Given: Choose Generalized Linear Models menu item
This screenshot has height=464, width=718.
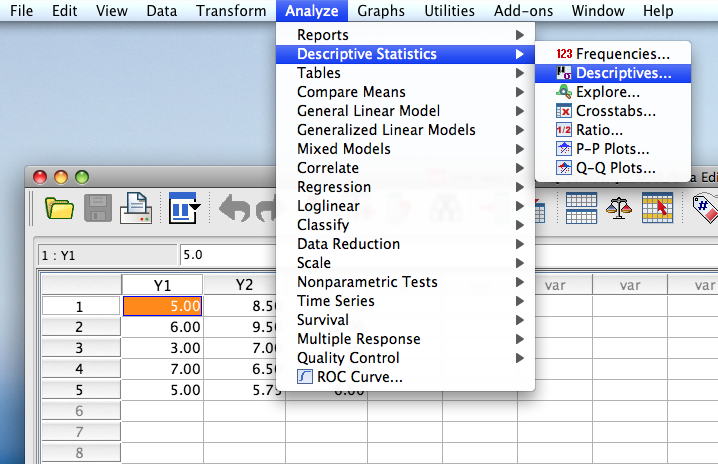Looking at the screenshot, I should coord(405,130).
